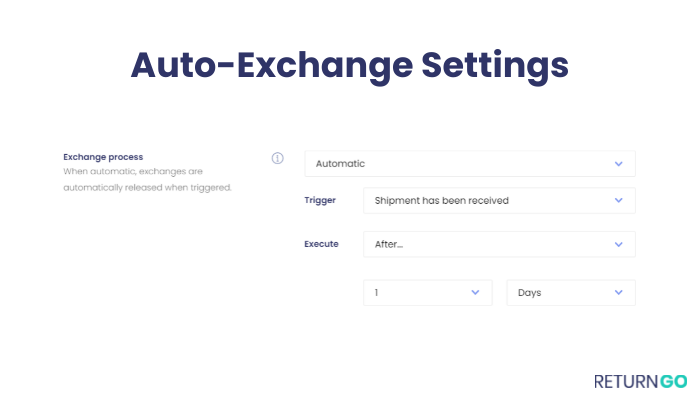
Task: Open the Execute dropdown showing After...
Action: click(499, 244)
